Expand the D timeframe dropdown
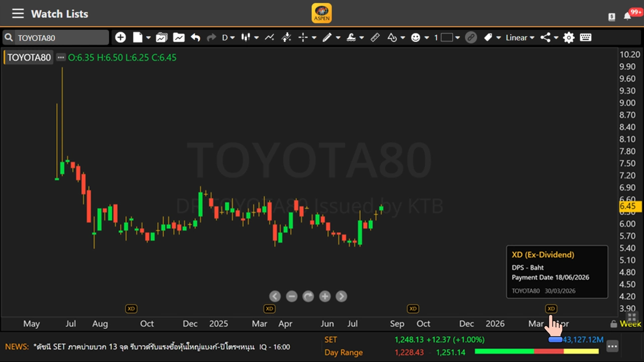The height and width of the screenshot is (362, 644). click(x=229, y=37)
